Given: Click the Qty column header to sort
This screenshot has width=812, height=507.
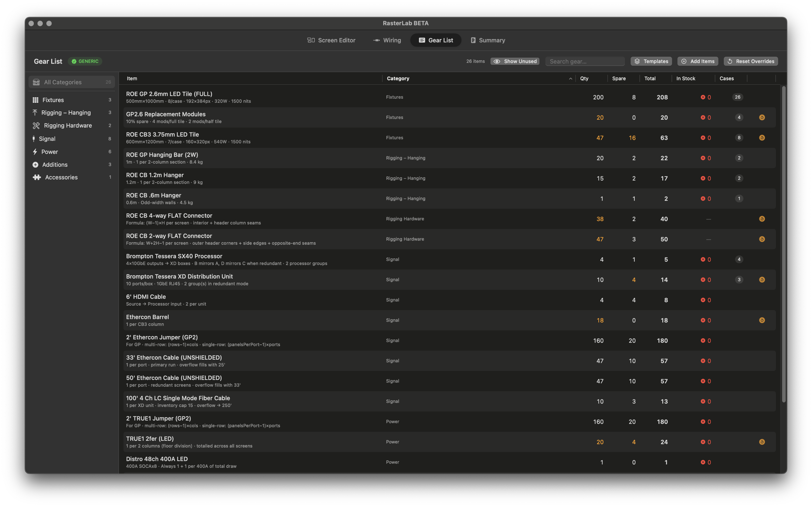Looking at the screenshot, I should click(x=584, y=79).
